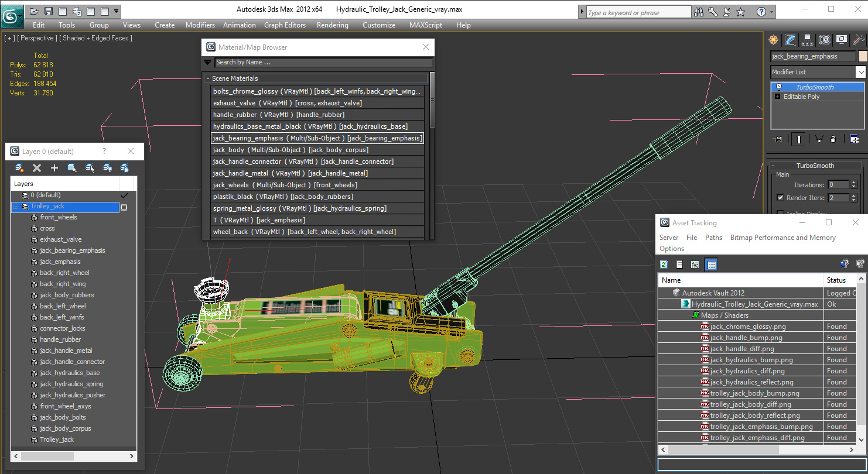The width and height of the screenshot is (868, 474).
Task: Click the Highlight Selected Objects' Layers icon
Action: pyautogui.click(x=90, y=168)
